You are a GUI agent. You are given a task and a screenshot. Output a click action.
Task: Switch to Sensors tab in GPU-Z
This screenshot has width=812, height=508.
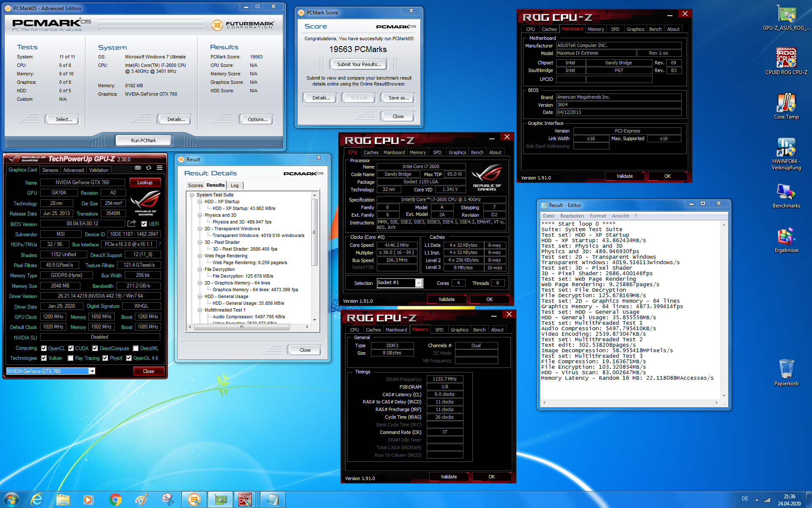pyautogui.click(x=50, y=170)
